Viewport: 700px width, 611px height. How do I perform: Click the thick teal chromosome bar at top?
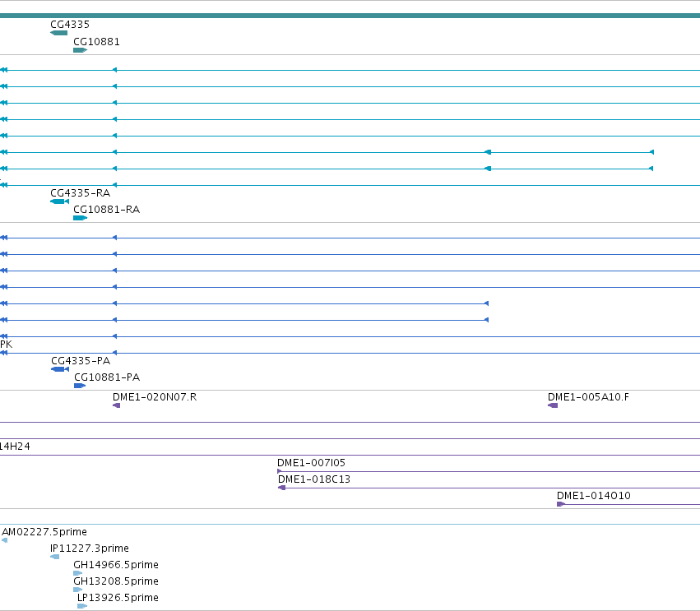tap(350, 16)
